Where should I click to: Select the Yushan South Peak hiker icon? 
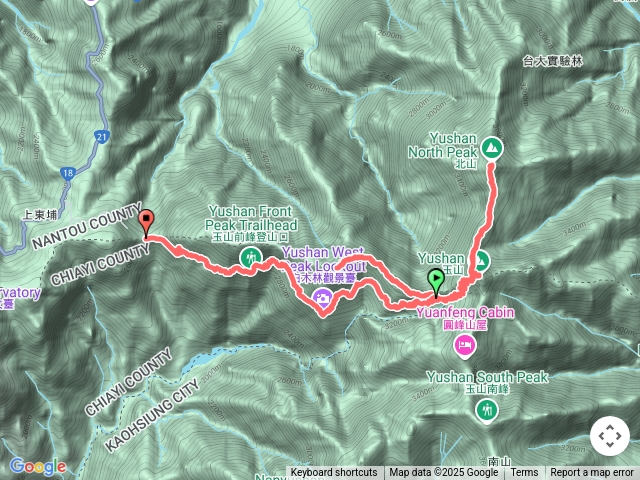487,409
